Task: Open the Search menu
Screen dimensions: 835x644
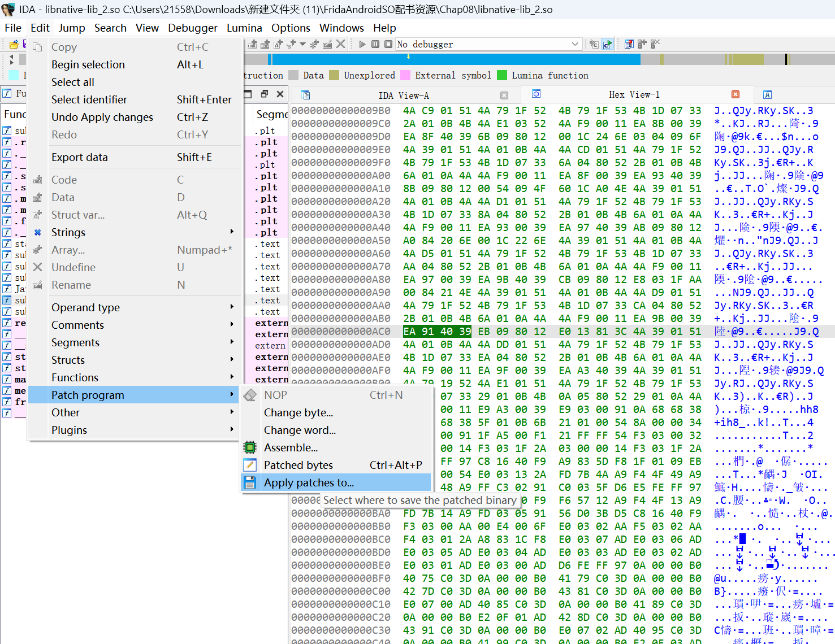Action: tap(110, 28)
